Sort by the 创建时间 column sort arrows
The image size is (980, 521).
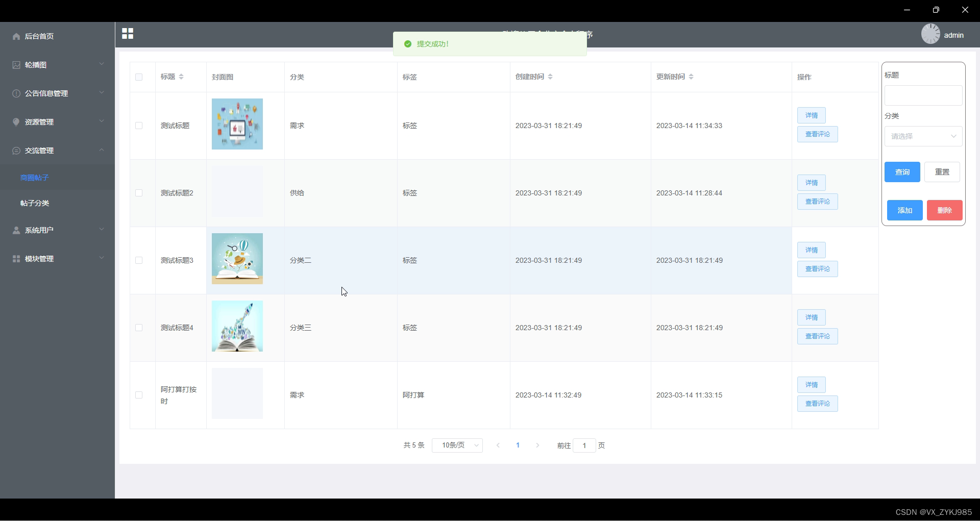[550, 77]
